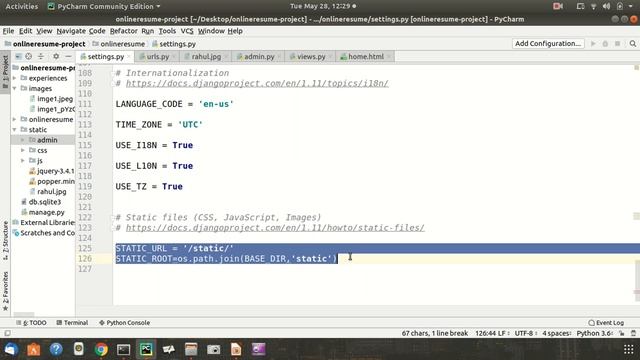
Task: Open Google Chrome from the dock
Action: pyautogui.click(x=101, y=349)
